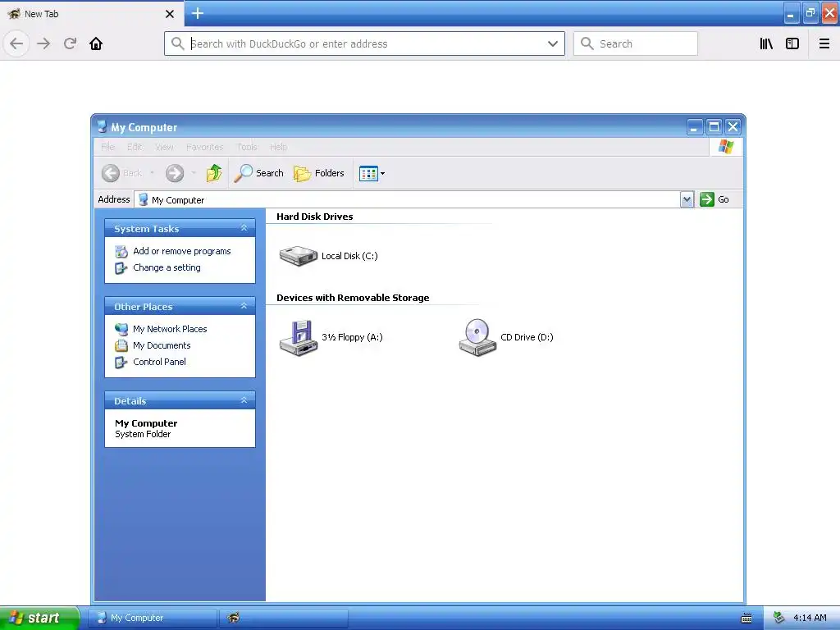Select the Local Disk (C:) drive icon
The width and height of the screenshot is (840, 630).
(299, 256)
